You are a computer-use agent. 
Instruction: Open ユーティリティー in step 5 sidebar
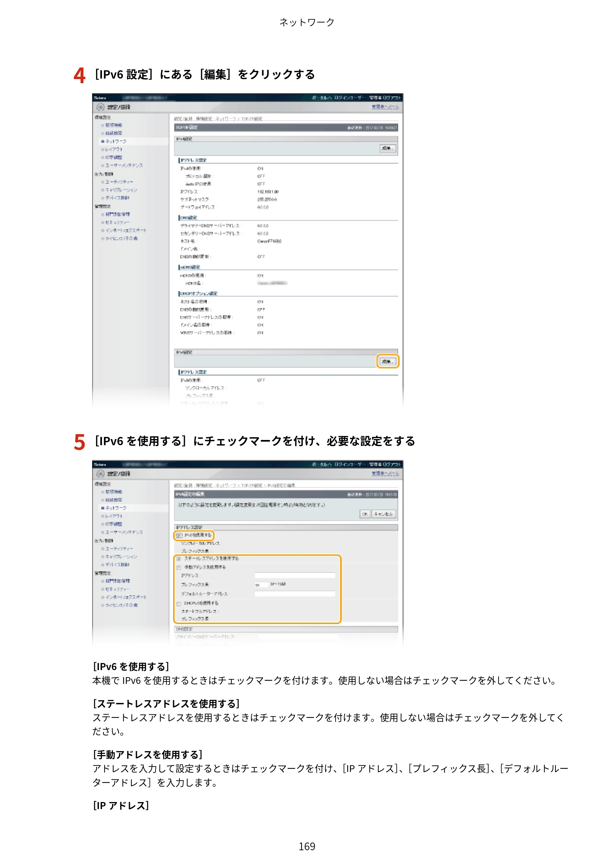[x=119, y=549]
